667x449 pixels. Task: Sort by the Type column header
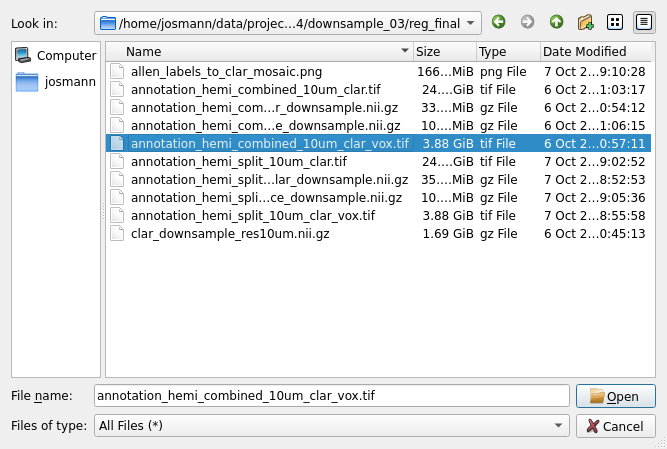click(508, 51)
